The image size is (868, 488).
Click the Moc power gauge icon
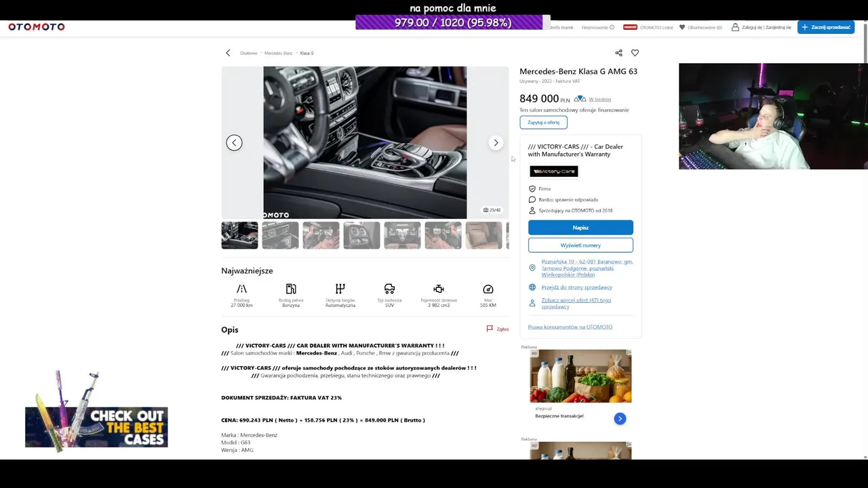[x=488, y=289]
